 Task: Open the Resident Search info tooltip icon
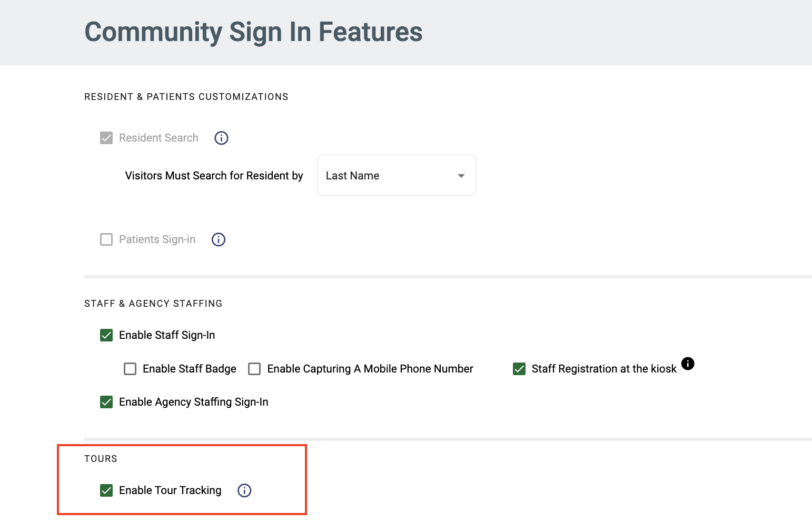coord(221,138)
